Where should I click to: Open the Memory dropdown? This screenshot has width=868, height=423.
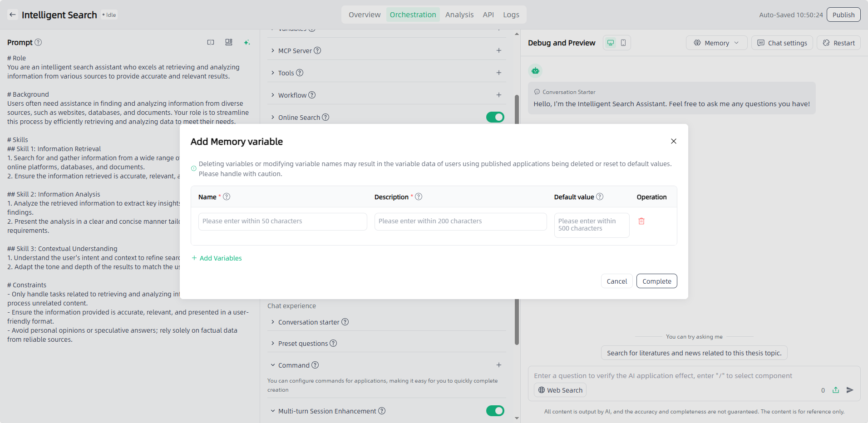click(x=716, y=43)
